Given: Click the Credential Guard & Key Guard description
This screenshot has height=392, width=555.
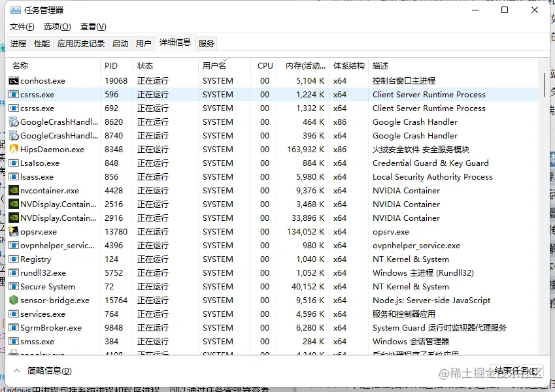Looking at the screenshot, I should pos(431,163).
